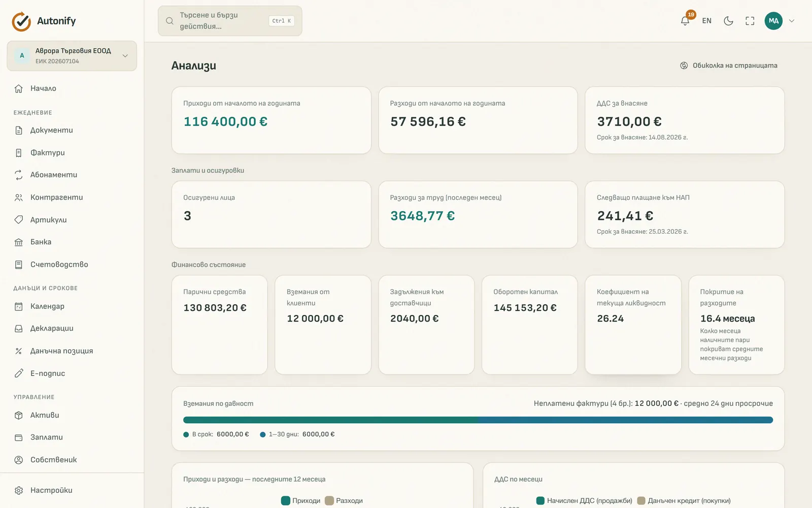Open the Артикули tag icon

click(19, 220)
